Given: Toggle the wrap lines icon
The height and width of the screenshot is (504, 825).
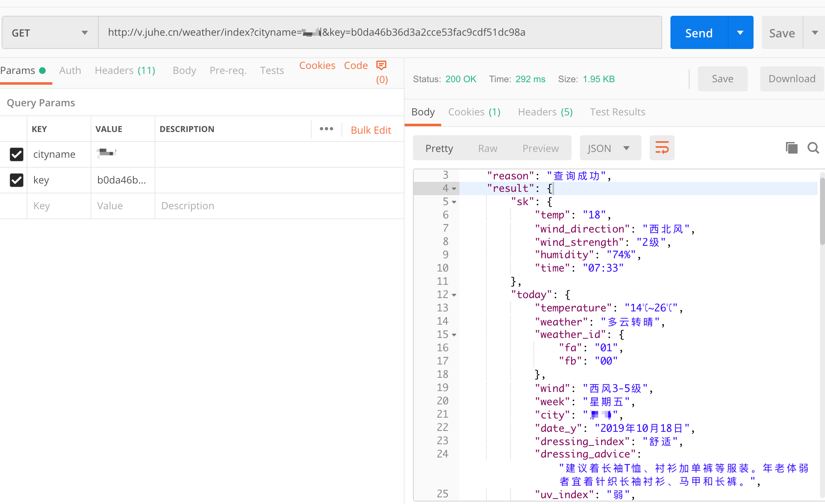Looking at the screenshot, I should click(662, 148).
